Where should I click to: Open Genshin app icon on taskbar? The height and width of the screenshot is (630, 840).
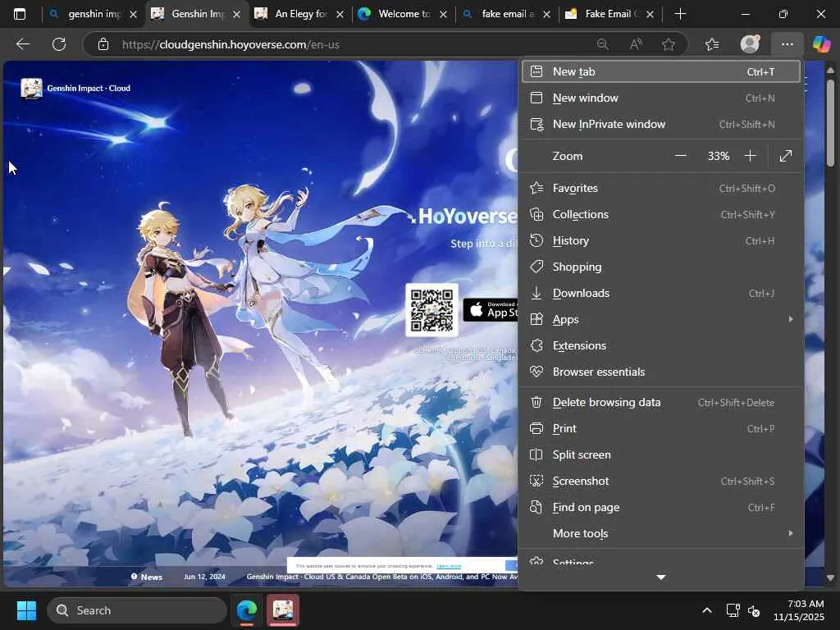(283, 610)
